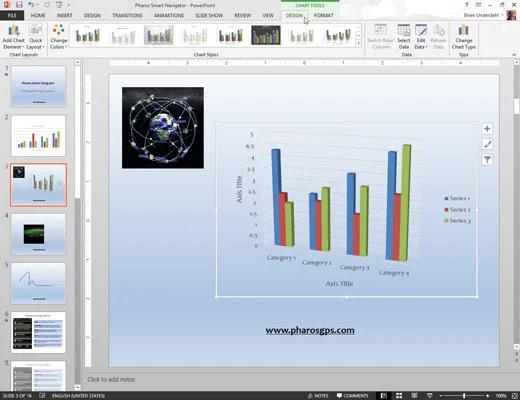Toggle the Notes pane in status bar

[318, 396]
